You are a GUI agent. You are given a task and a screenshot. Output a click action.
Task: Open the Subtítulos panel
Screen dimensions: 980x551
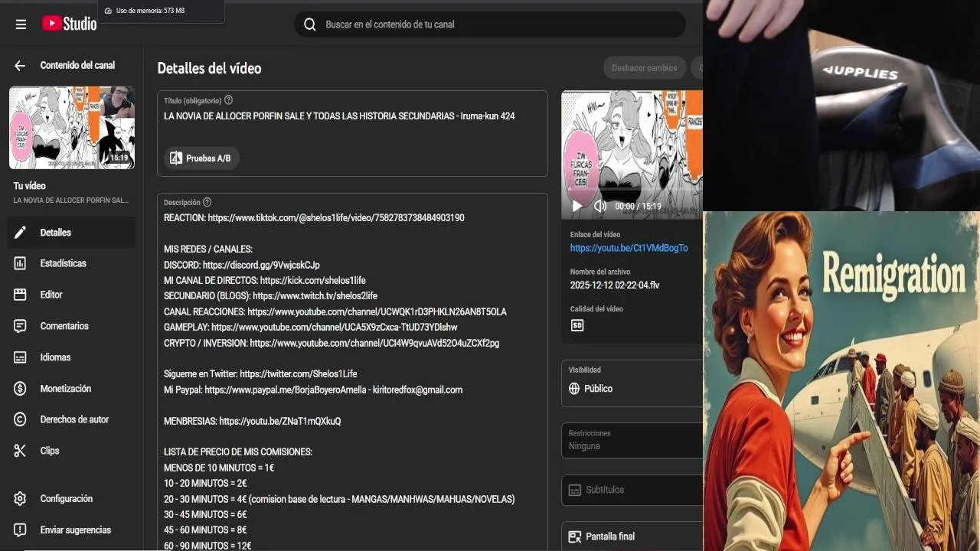click(632, 490)
